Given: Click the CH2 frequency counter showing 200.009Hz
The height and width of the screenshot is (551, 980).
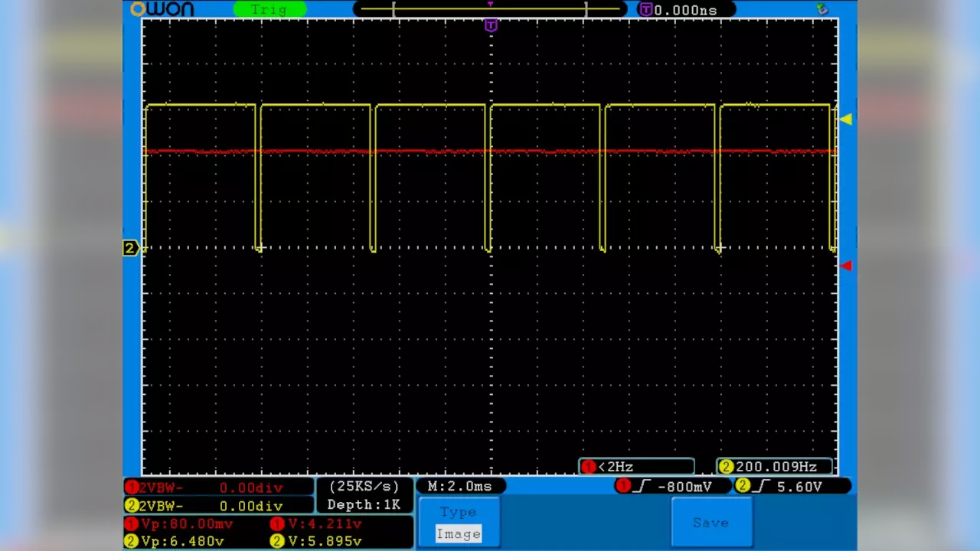Looking at the screenshot, I should pos(773,466).
